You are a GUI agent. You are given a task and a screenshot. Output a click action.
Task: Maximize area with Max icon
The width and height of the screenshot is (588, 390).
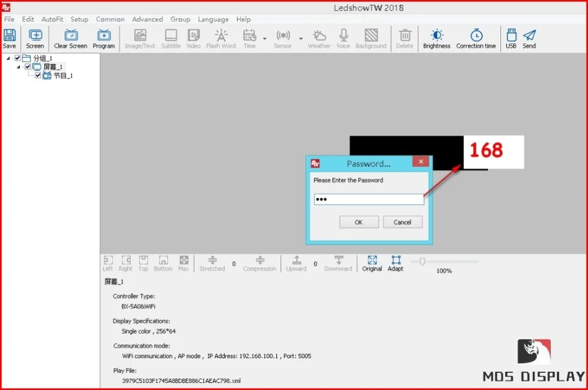pyautogui.click(x=183, y=264)
